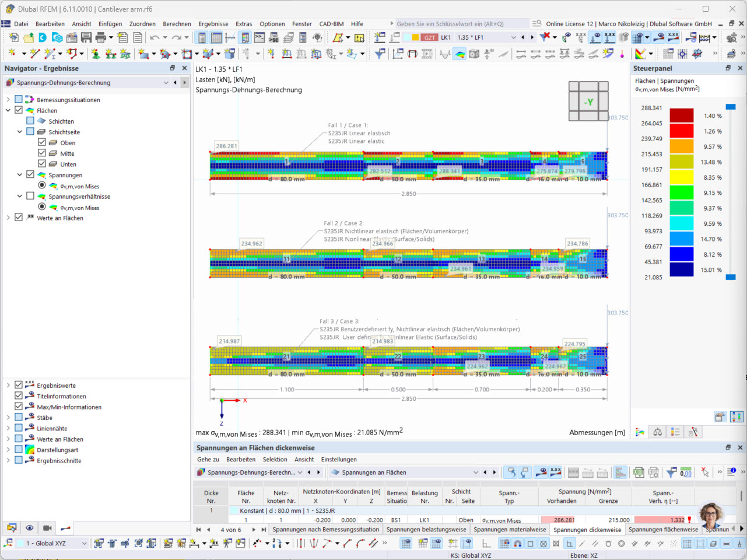Click the decimal places 0,00 icon in table toolbar
This screenshot has height=560, width=747.
(686, 473)
